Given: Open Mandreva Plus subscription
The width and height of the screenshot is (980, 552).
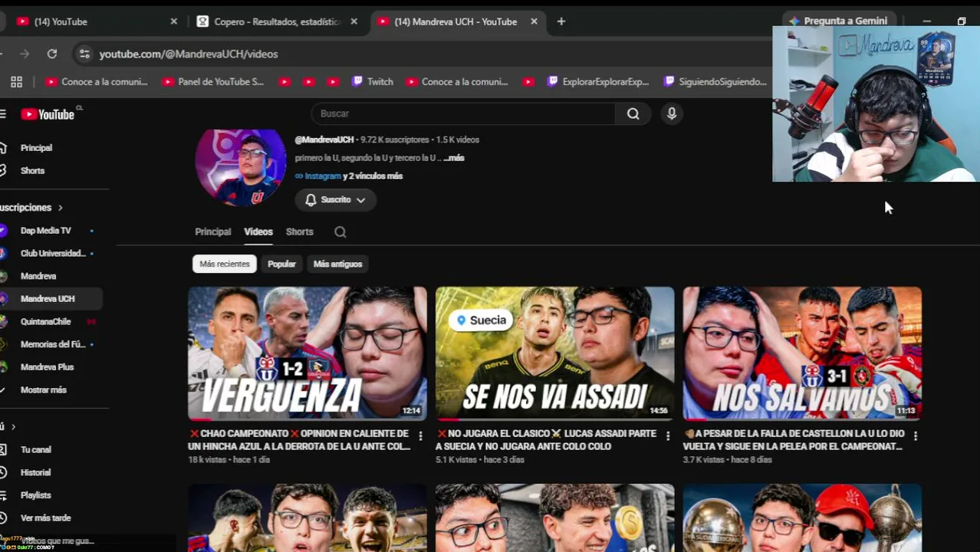Looking at the screenshot, I should [48, 366].
